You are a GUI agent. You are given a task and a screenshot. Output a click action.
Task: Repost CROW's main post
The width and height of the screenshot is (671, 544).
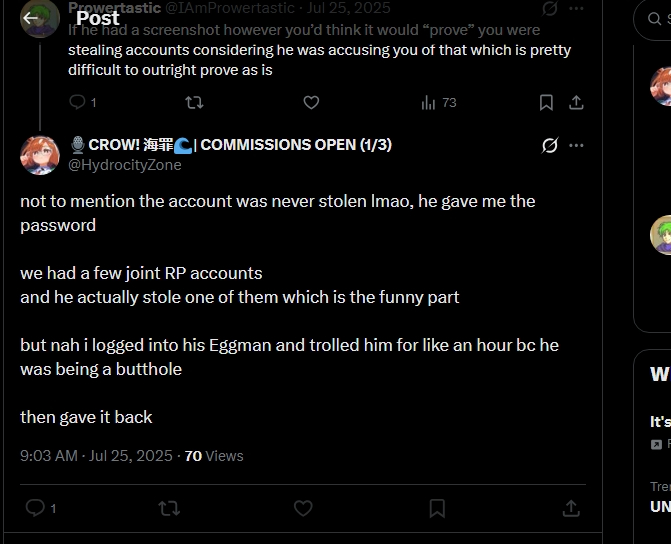tap(169, 508)
